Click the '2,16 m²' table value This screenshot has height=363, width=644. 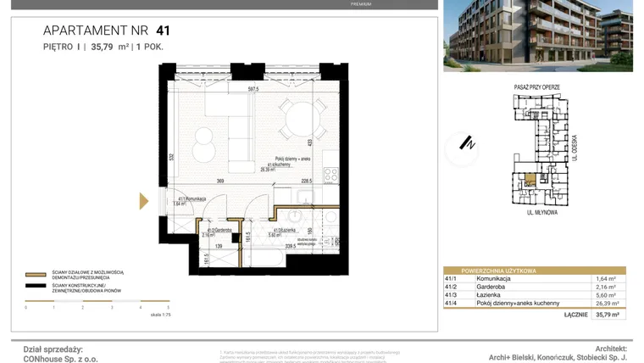point(606,287)
